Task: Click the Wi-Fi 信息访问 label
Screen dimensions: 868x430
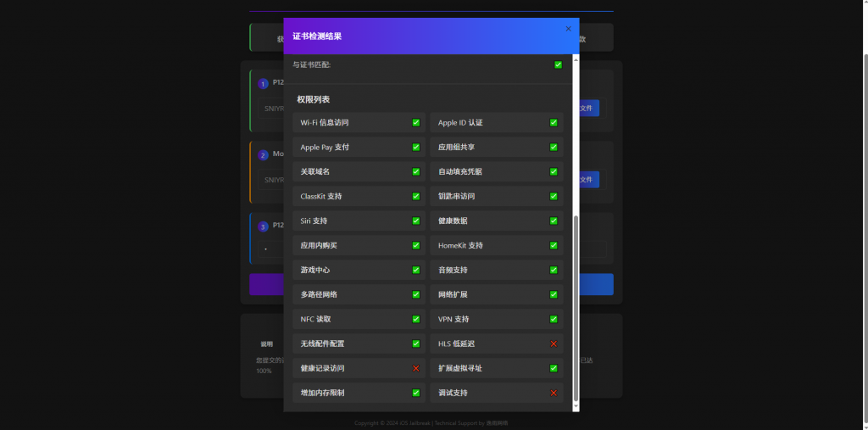Action: tap(325, 122)
